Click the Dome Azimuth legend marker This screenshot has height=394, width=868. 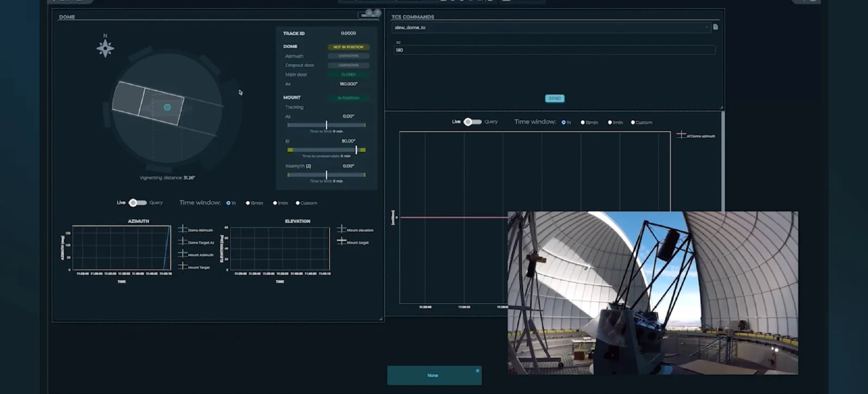pyautogui.click(x=183, y=229)
